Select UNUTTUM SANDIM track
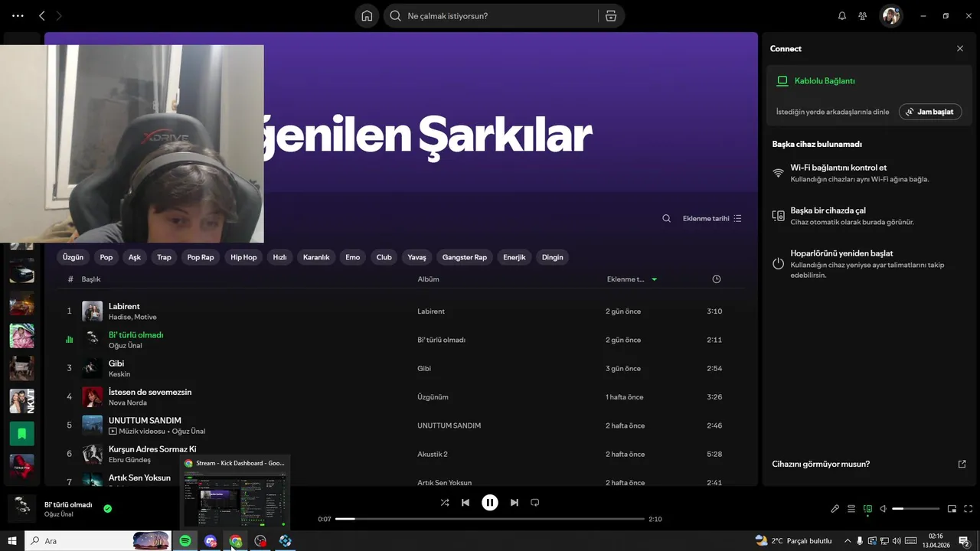980x551 pixels. click(145, 420)
